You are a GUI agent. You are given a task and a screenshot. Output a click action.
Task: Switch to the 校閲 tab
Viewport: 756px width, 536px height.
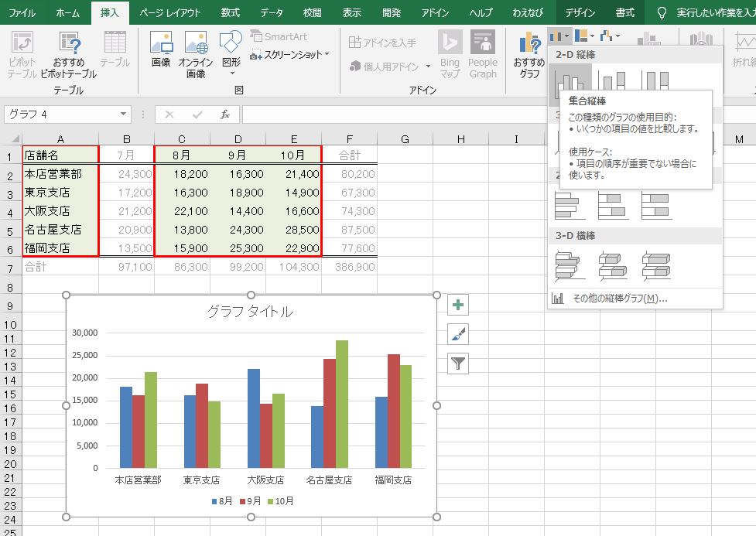[x=312, y=12]
